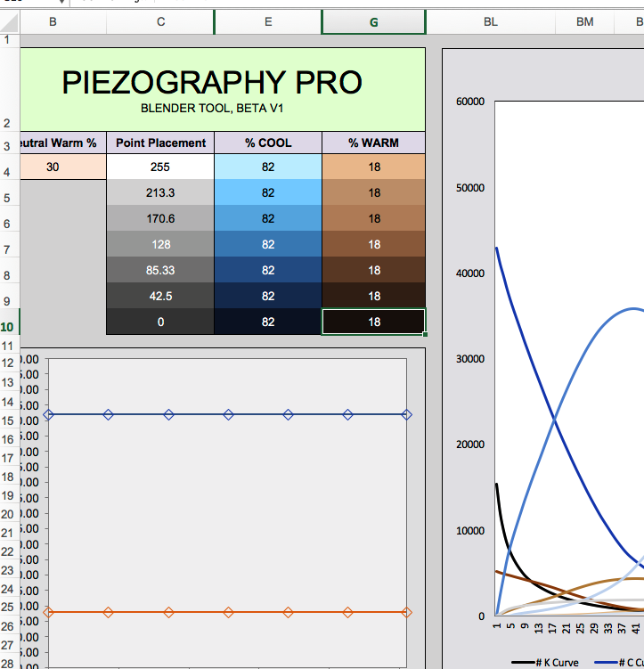Select the 213.3 point placement cell

click(x=160, y=192)
